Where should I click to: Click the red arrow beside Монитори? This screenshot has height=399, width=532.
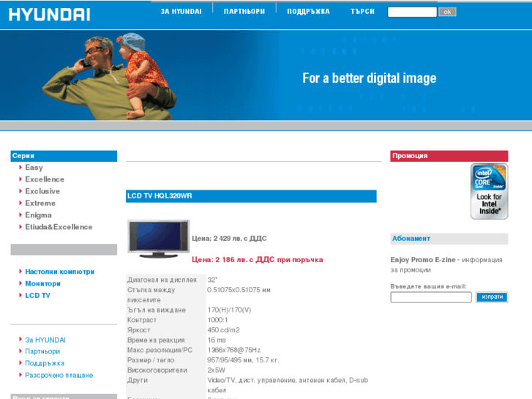[x=20, y=283]
